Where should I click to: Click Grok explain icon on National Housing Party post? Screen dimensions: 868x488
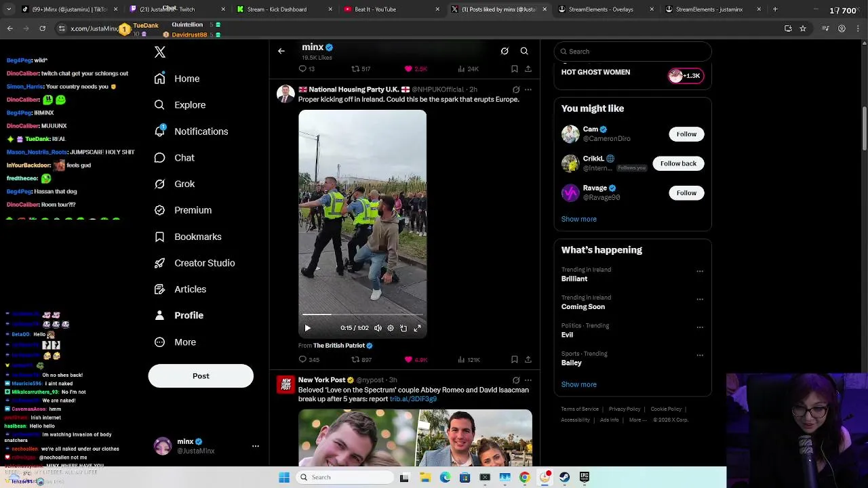[x=516, y=89]
